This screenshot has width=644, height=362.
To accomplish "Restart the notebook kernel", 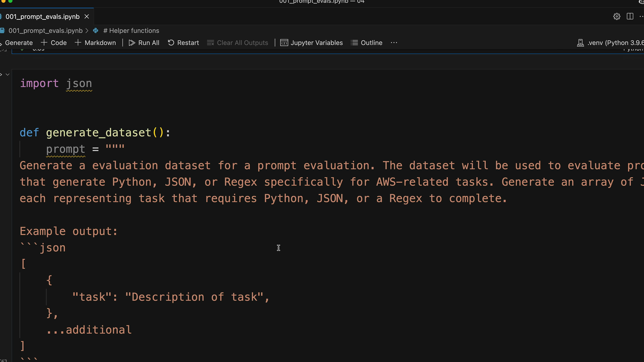I will click(x=183, y=43).
